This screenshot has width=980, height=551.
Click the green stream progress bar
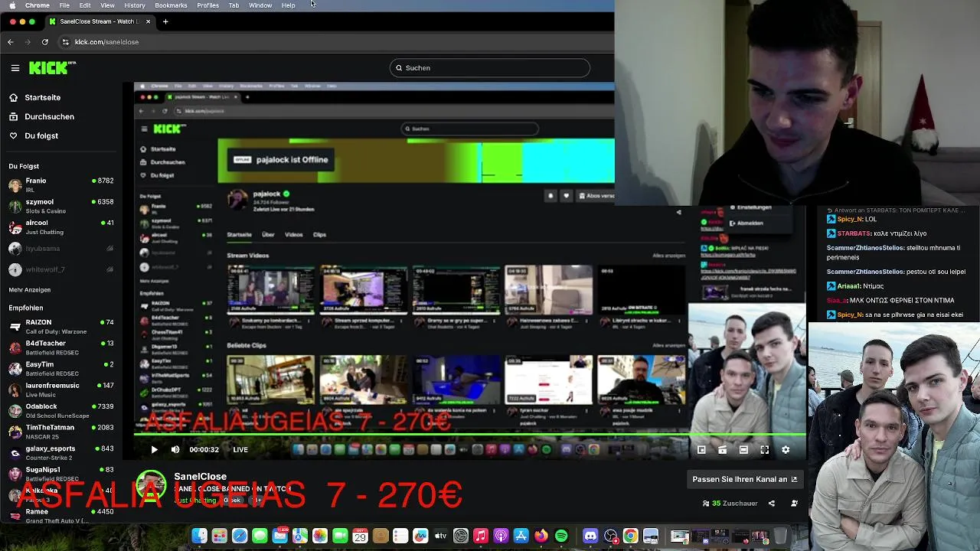point(470,435)
